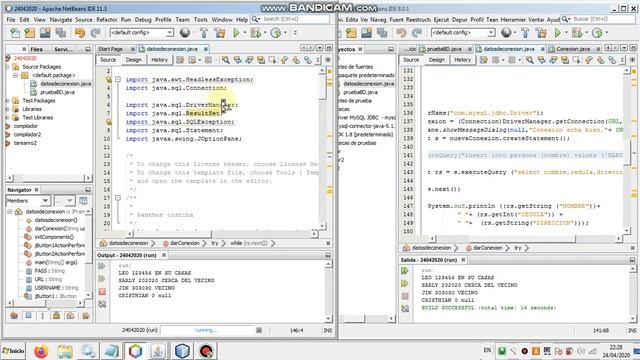
Task: Collapse Javadoc fold marker at line 17
Action: click(x=118, y=198)
